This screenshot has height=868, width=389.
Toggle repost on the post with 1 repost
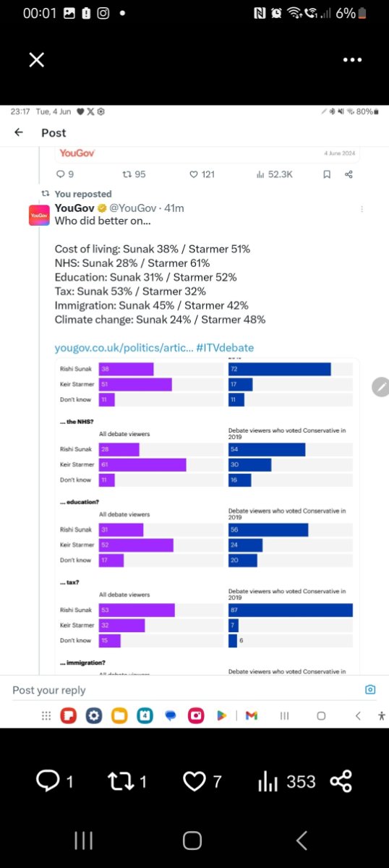point(127,781)
